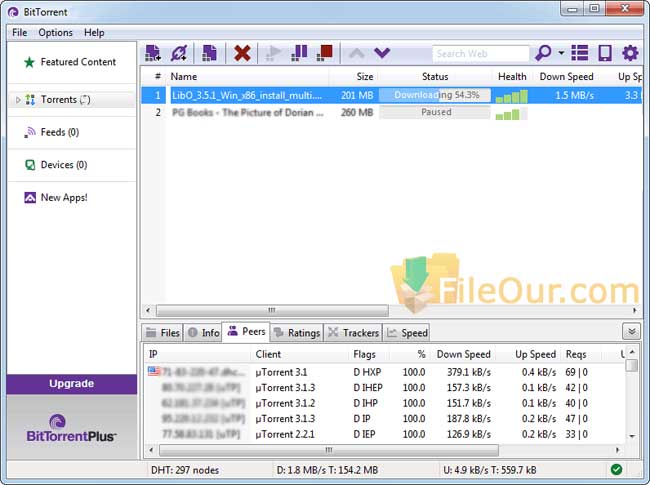Viewport: 650px width, 485px height.
Task: Click the Pause torrent toolbar icon
Action: pyautogui.click(x=299, y=53)
